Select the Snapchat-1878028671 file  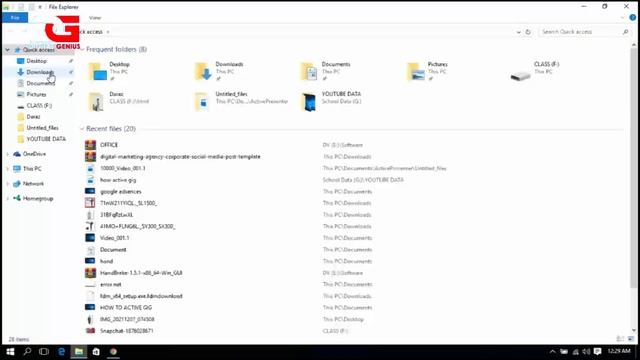[x=127, y=331]
